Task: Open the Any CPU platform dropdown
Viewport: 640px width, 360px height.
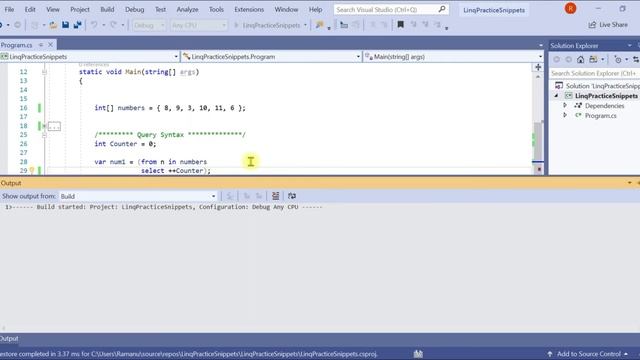Action: click(199, 25)
